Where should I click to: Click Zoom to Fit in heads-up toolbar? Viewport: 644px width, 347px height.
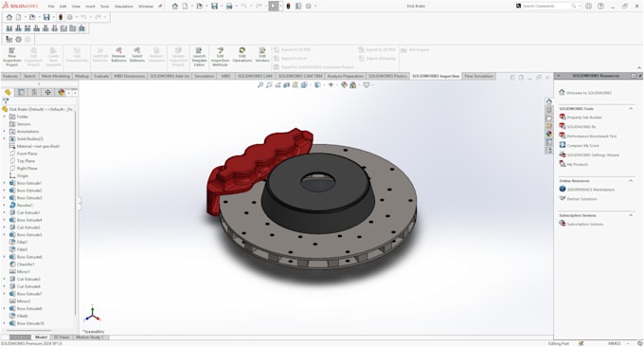[260, 85]
